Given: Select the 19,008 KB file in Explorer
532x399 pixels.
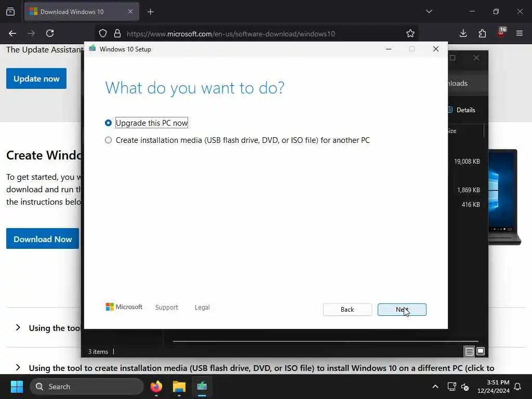Looking at the screenshot, I should pyautogui.click(x=467, y=162).
